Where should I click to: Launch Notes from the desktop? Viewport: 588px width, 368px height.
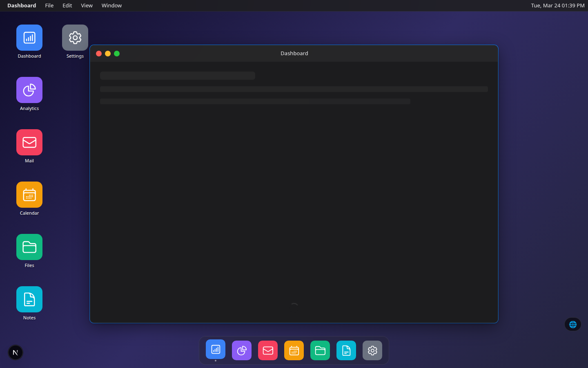pos(29,299)
